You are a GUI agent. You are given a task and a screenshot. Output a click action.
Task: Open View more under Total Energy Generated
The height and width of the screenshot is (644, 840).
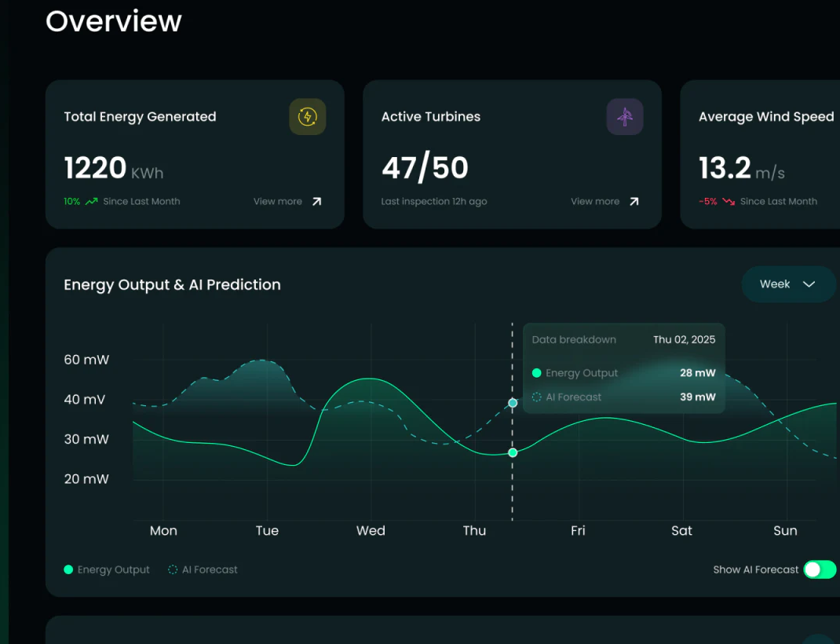[277, 202]
